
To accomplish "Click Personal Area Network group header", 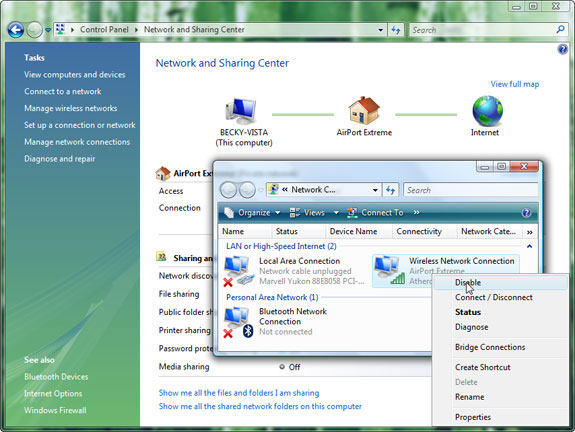I will pos(272,297).
